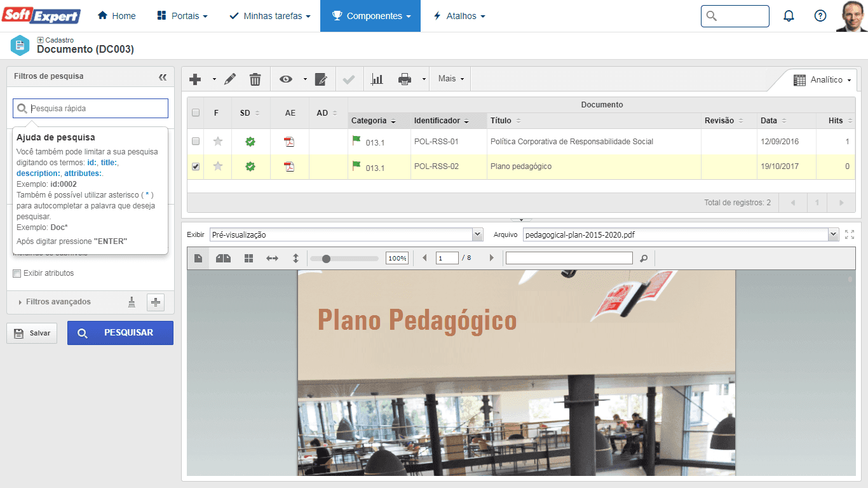This screenshot has height=488, width=868.
Task: Click status icon of POL-RSS-02 row
Action: click(x=250, y=166)
